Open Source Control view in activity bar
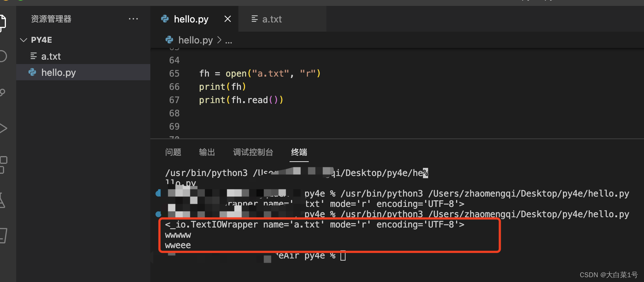The height and width of the screenshot is (282, 644). pyautogui.click(x=3, y=92)
